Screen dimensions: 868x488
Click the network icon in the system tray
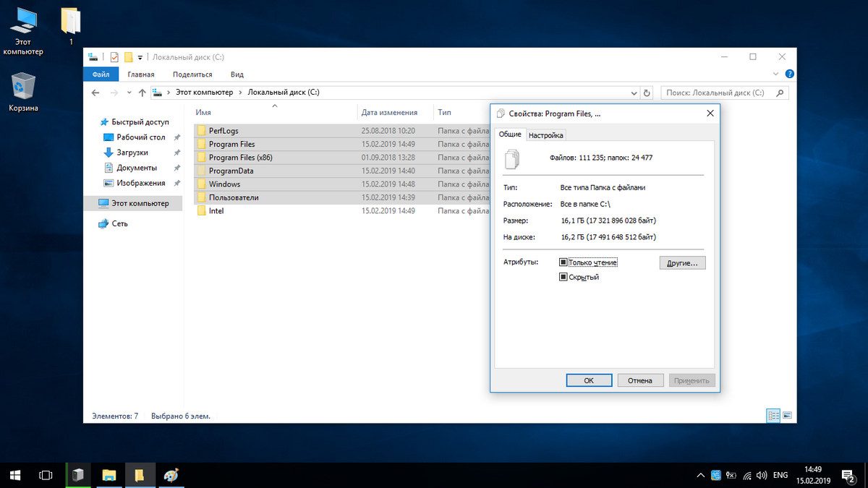[747, 475]
